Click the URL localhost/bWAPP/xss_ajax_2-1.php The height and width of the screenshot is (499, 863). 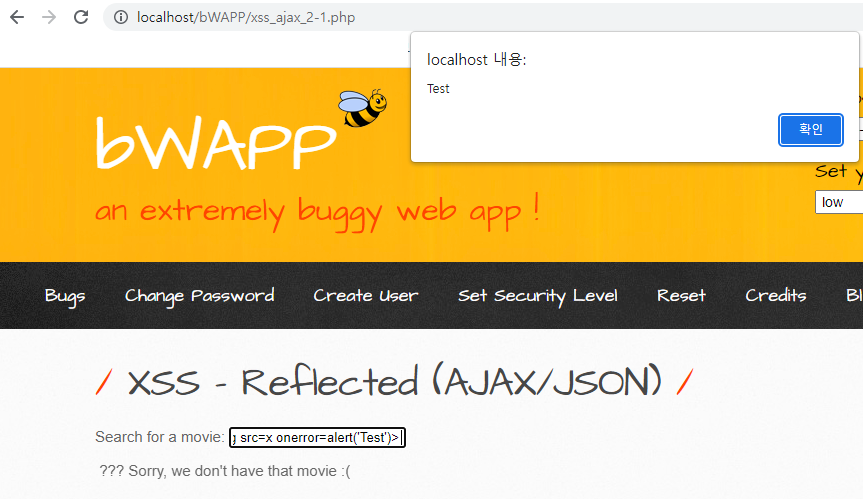(x=246, y=18)
